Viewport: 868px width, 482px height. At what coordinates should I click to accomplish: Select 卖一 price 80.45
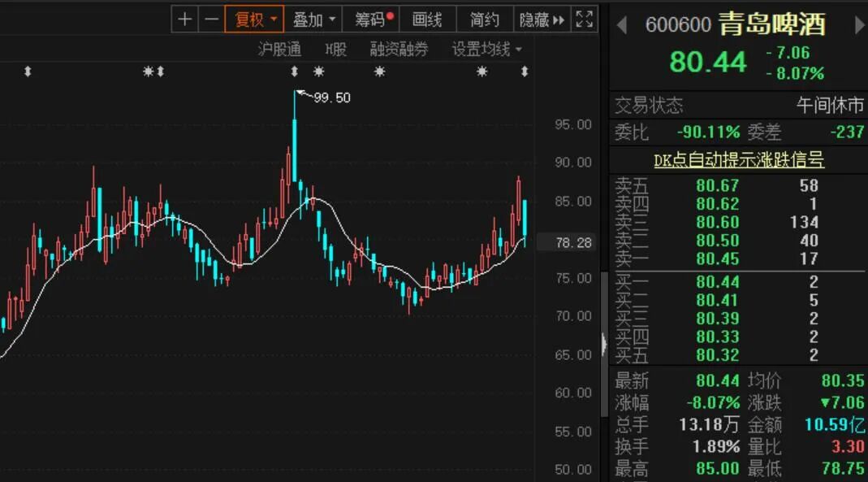(718, 258)
